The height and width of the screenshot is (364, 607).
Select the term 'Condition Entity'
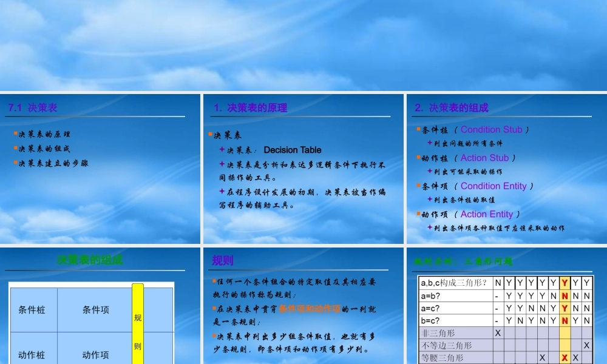(x=493, y=186)
